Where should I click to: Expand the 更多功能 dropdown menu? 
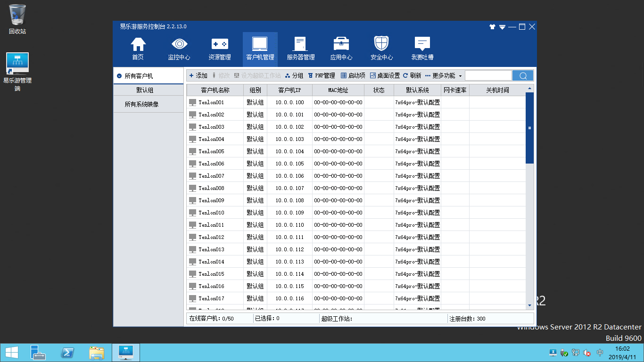coord(443,75)
